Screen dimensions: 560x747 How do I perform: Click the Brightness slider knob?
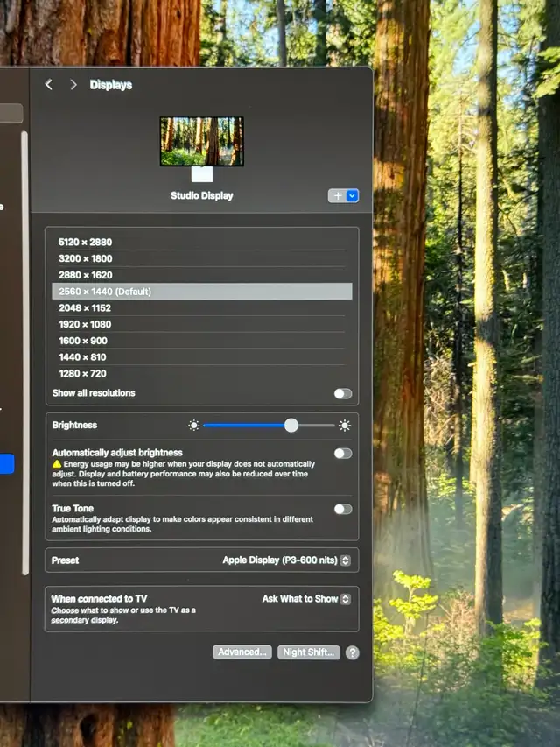tap(291, 426)
